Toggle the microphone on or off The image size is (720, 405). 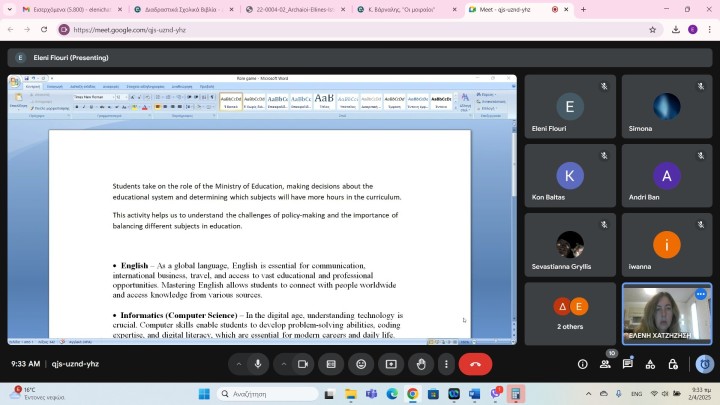pyautogui.click(x=258, y=364)
